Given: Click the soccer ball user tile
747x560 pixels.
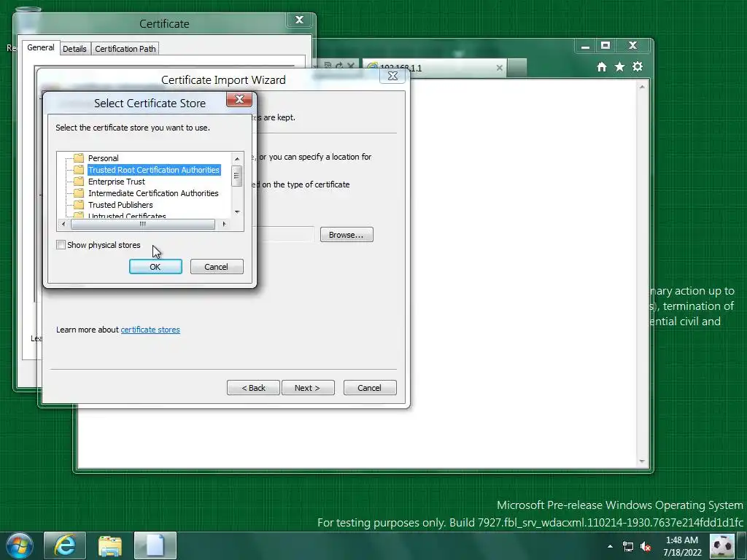Looking at the screenshot, I should tap(722, 545).
